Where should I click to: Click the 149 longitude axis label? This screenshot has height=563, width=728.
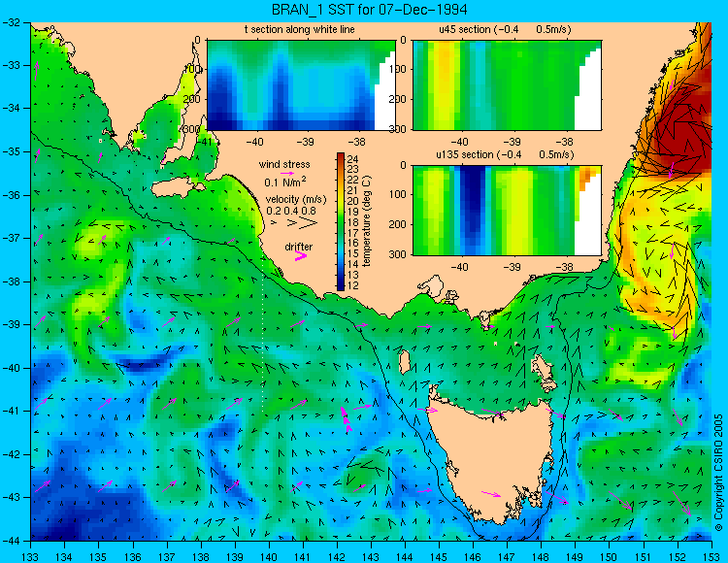576,557
